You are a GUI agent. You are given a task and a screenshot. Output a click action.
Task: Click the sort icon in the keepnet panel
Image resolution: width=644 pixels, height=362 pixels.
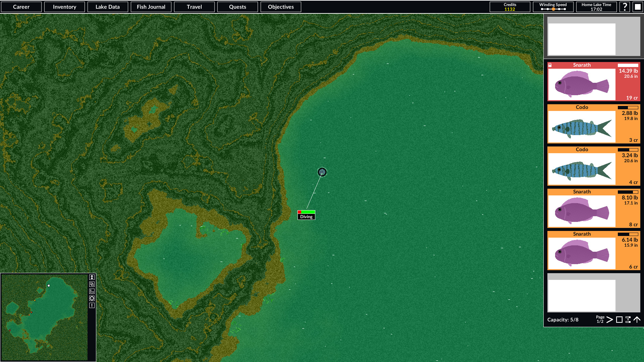pyautogui.click(x=628, y=320)
